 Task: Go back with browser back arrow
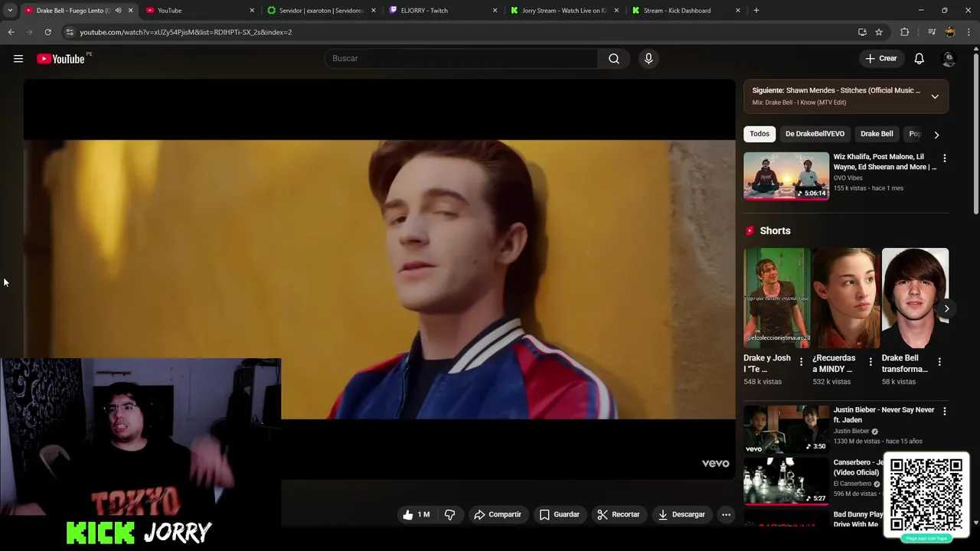[11, 32]
